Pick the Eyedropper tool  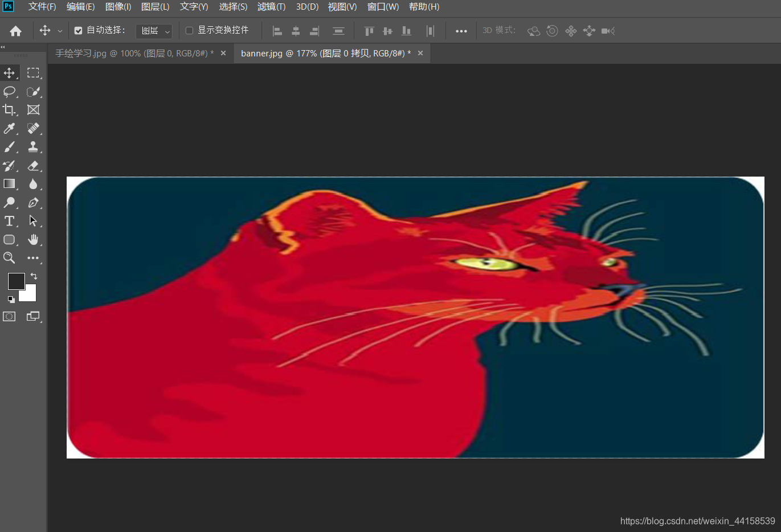(9, 128)
